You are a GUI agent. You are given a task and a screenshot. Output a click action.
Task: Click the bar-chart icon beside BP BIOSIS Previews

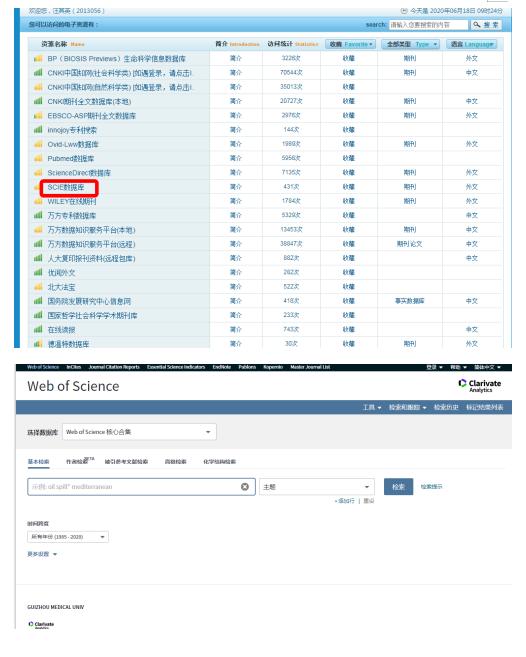38,58
